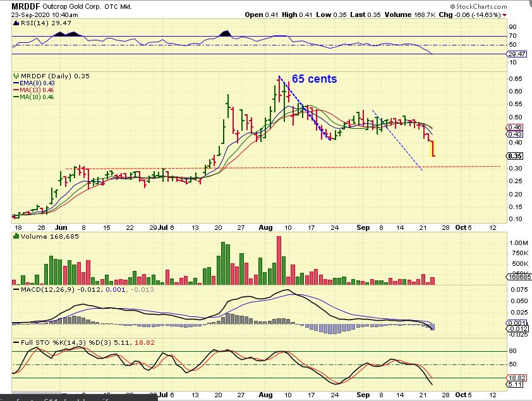
Task: Click the Last 0.35 quote
Action: click(365, 15)
